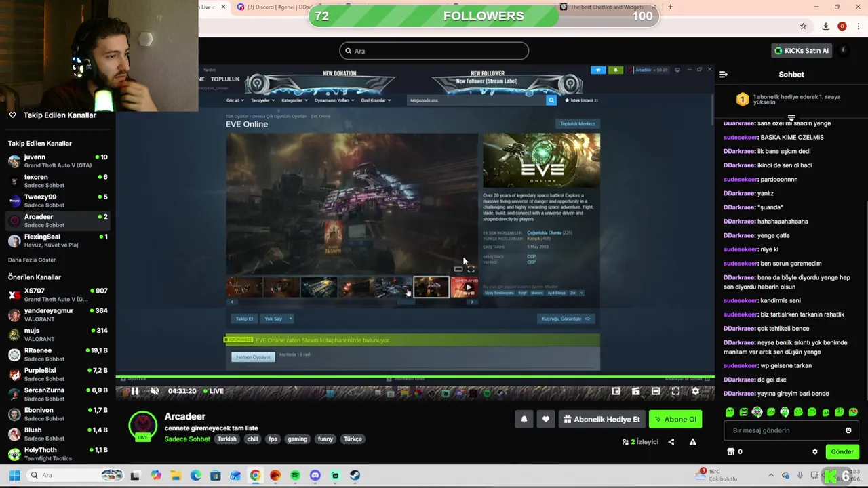Open chat settings gear icon

(815, 451)
